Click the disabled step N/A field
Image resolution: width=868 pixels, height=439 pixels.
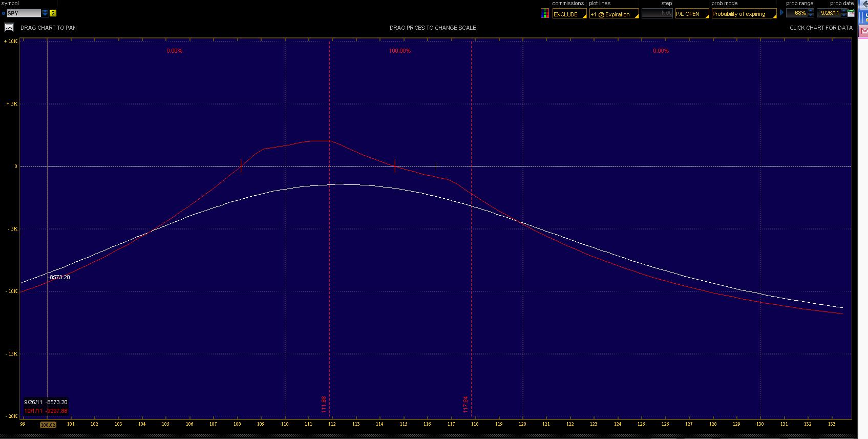[657, 13]
